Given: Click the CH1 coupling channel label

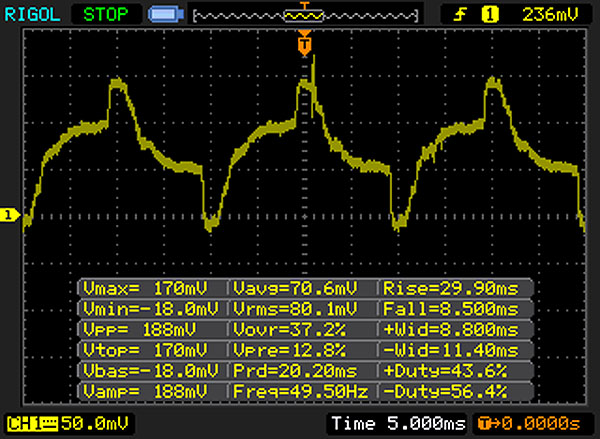Looking at the screenshot, I should [32, 424].
